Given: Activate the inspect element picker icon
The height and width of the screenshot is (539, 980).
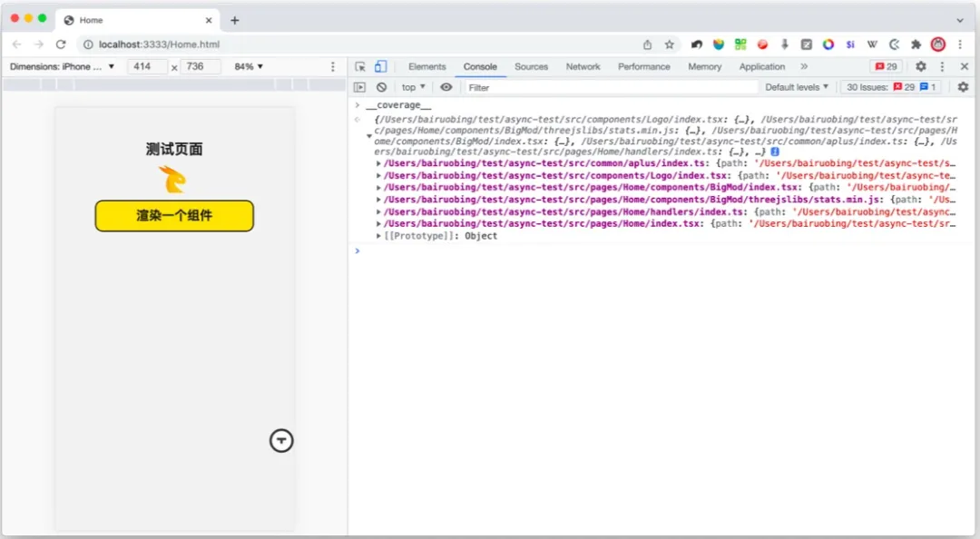Looking at the screenshot, I should click(360, 67).
